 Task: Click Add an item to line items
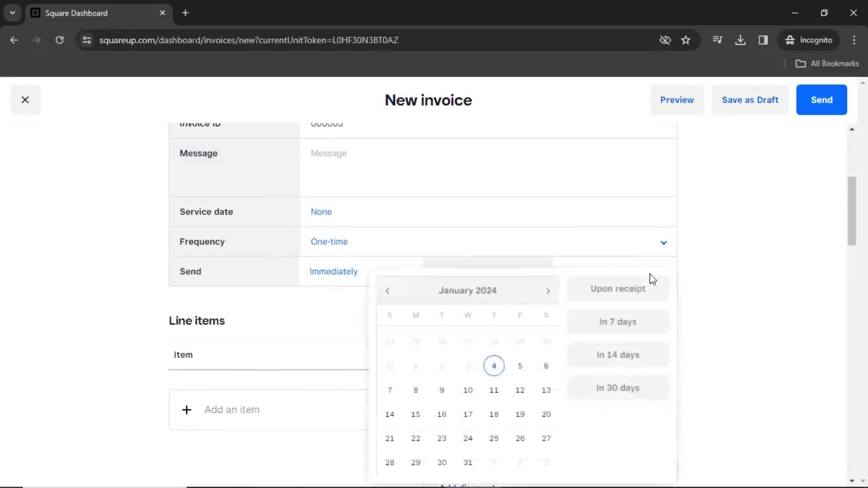click(x=232, y=409)
